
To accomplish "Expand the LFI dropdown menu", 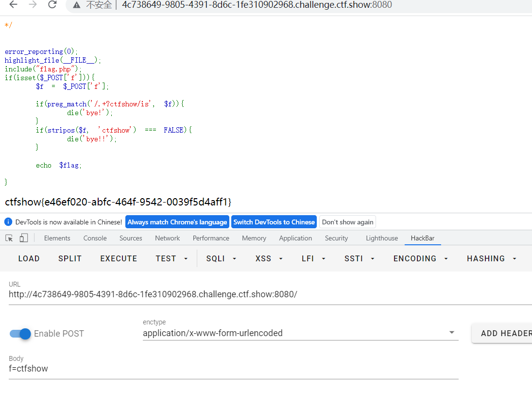I will coord(313,258).
